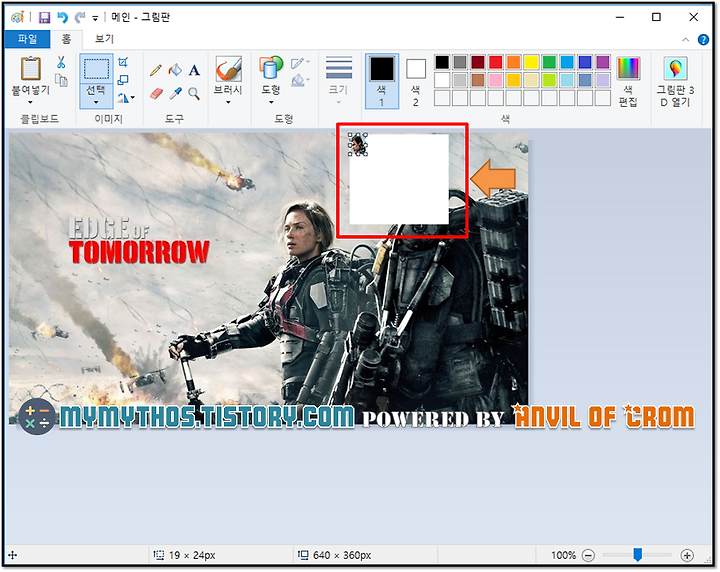Expand the Size dropdown arrow
This screenshot has height=572, width=720.
[339, 102]
